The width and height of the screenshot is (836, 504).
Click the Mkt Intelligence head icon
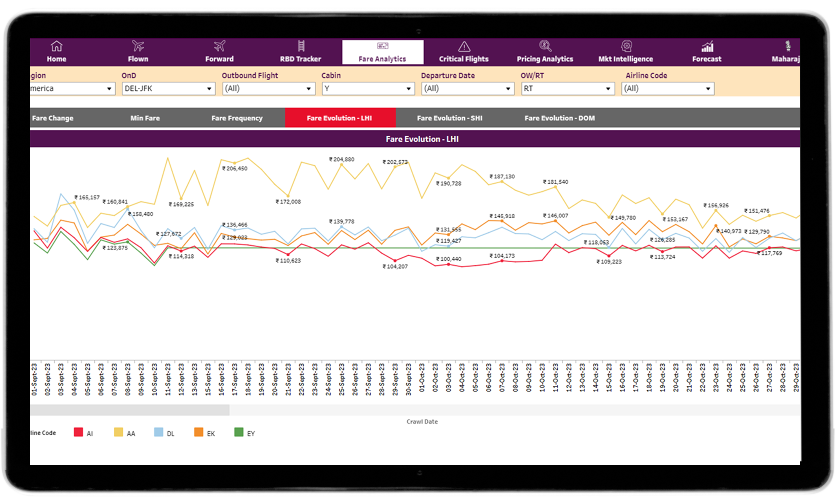tap(626, 46)
